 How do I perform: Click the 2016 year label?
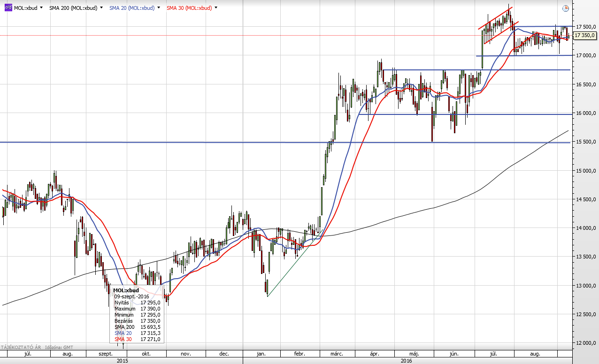pos(407,361)
